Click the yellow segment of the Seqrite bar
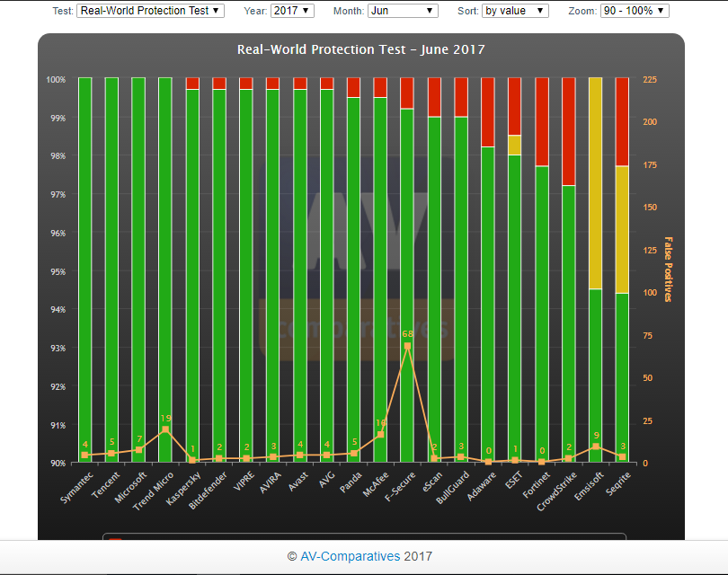Screen dimensions: 728x575 622,230
